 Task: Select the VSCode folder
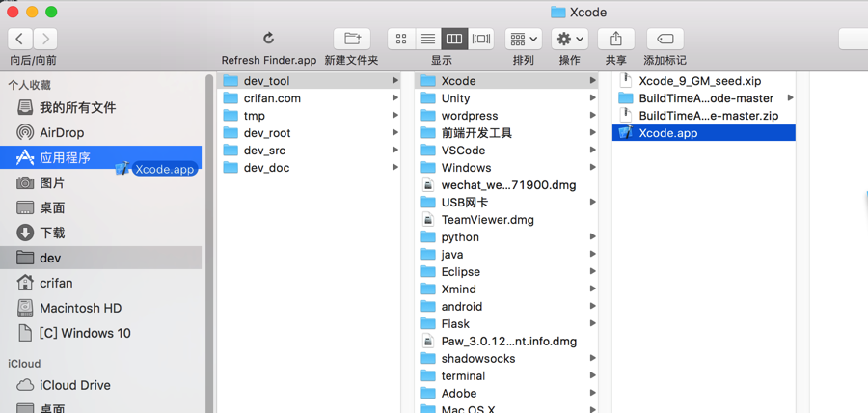click(x=506, y=150)
